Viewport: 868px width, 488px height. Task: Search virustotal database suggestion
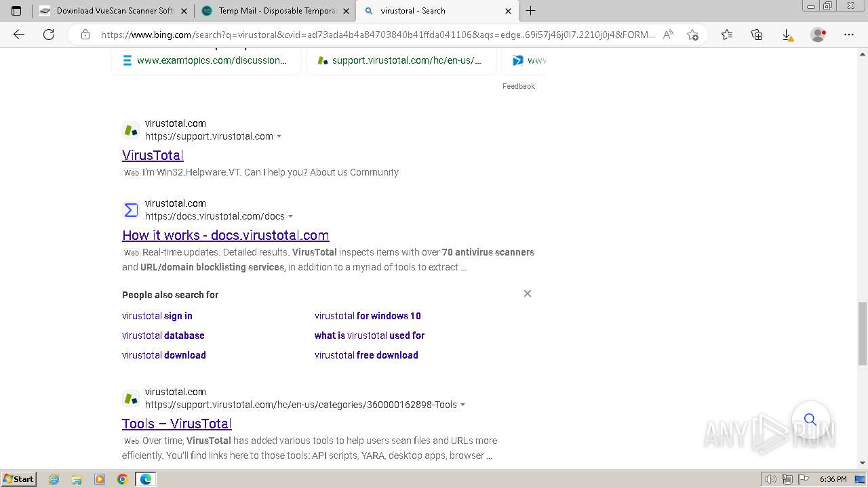(163, 335)
